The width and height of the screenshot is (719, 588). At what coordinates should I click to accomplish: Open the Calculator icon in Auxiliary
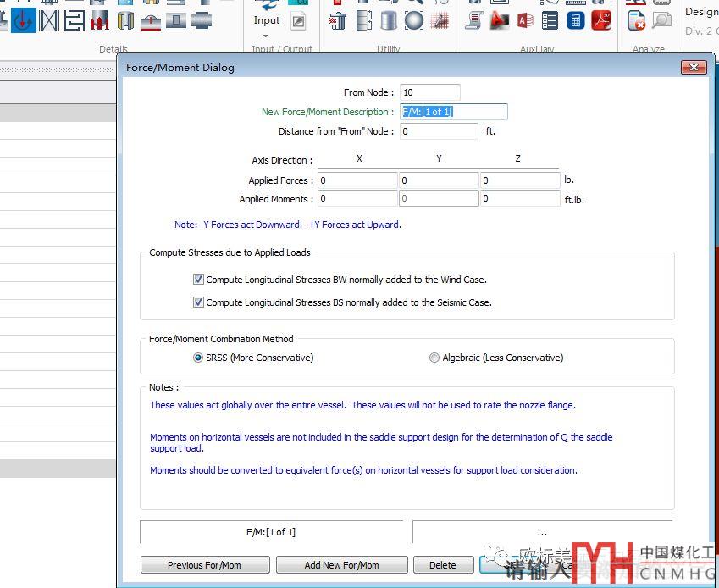[576, 20]
